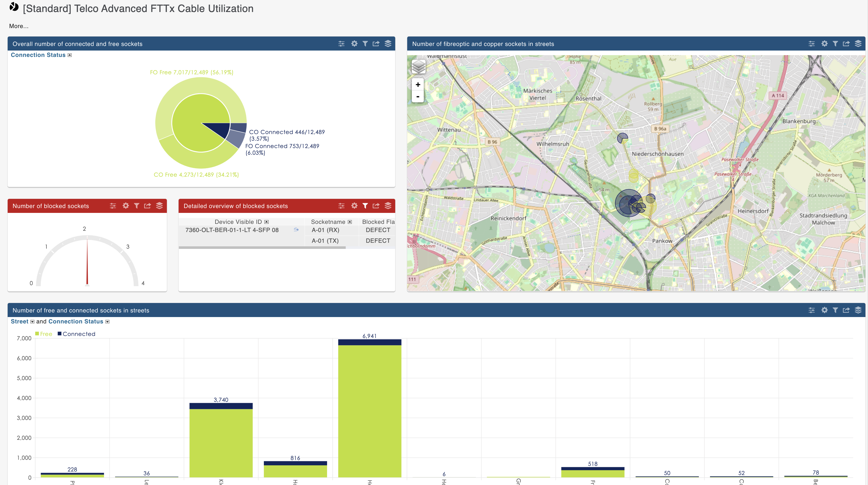Viewport: 868px width, 485px height.
Task: Open layers icon in map panel header
Action: coord(858,43)
